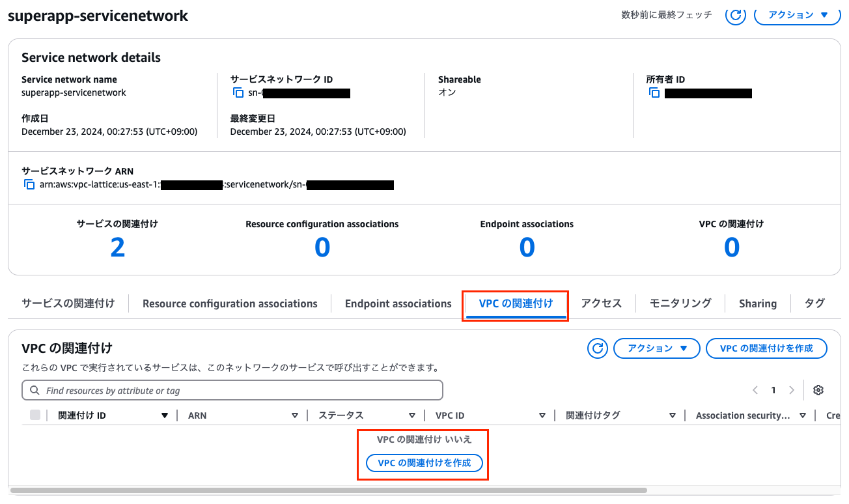The image size is (849, 504).
Task: Refresh the service network page at the top
Action: 736,15
